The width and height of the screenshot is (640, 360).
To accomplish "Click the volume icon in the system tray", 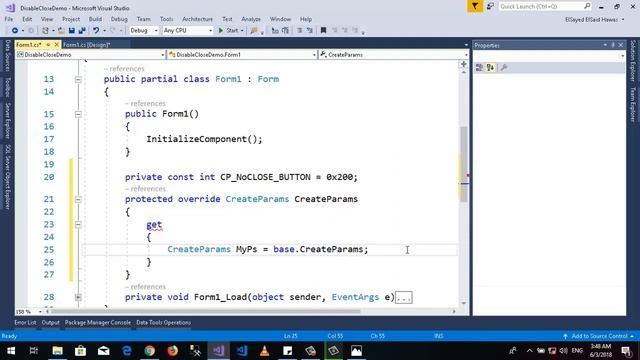I will point(563,351).
